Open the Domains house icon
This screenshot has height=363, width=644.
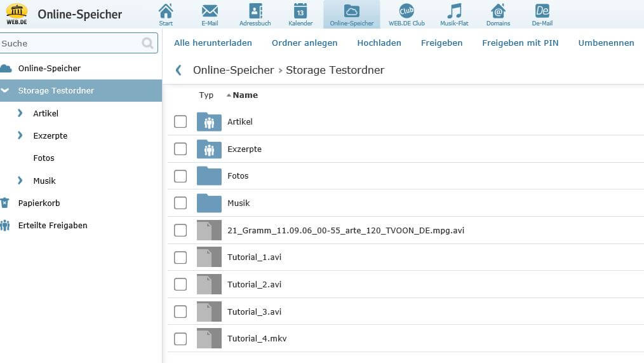499,11
